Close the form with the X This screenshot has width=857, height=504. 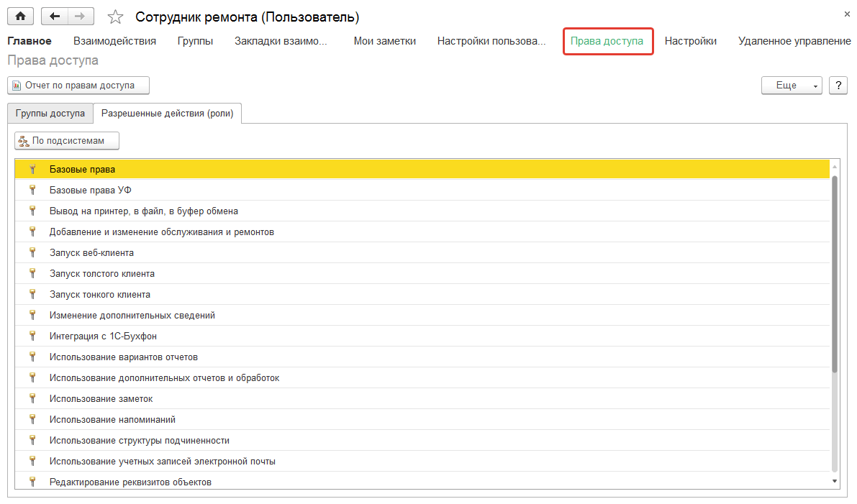(847, 14)
